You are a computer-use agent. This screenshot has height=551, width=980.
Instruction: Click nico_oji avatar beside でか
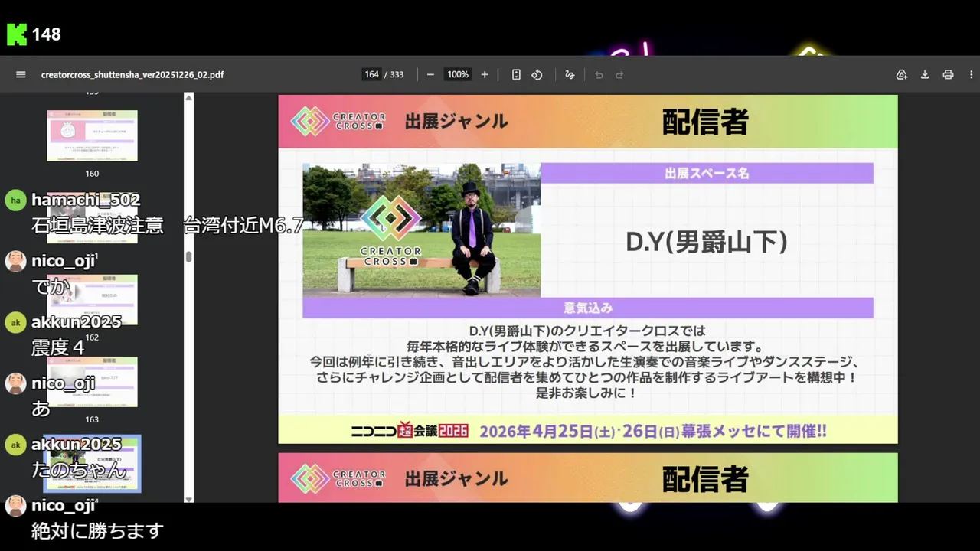(15, 261)
